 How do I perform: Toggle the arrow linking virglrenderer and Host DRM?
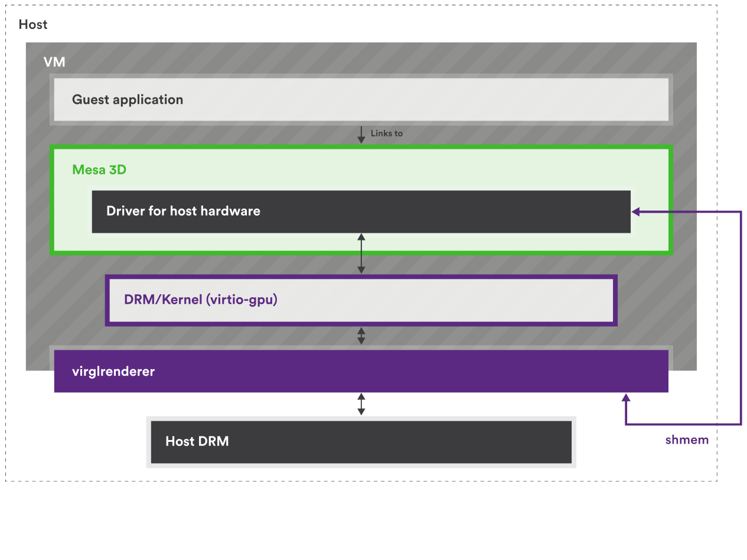coord(361,403)
